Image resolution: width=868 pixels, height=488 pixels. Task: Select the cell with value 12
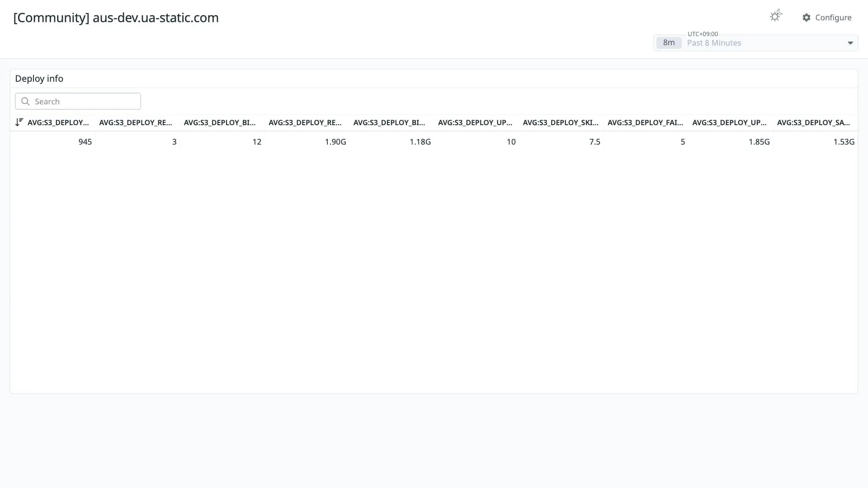pyautogui.click(x=222, y=142)
